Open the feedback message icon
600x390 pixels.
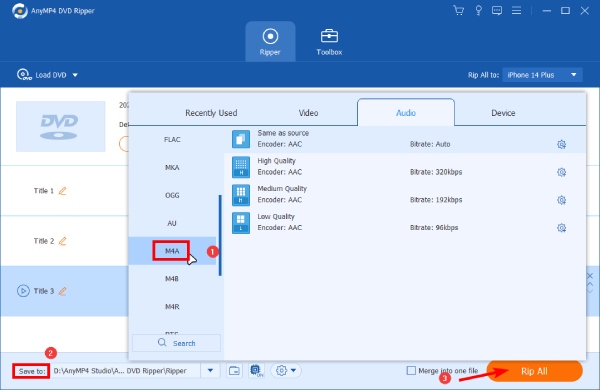click(497, 10)
